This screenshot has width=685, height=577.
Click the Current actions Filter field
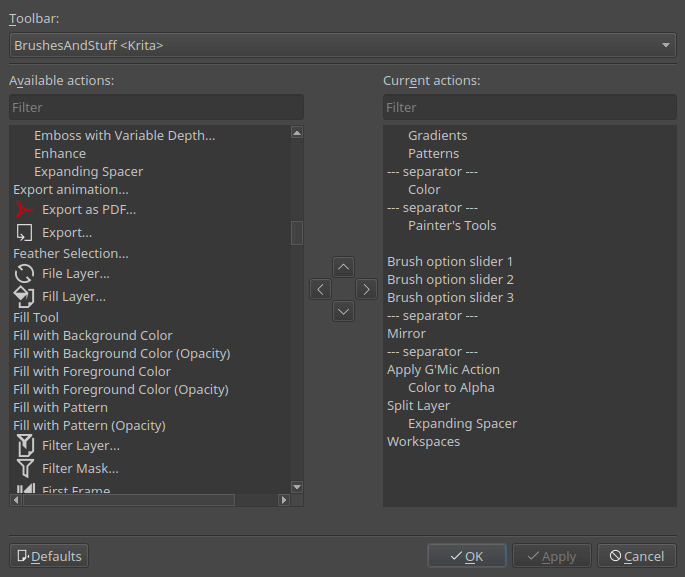[x=530, y=107]
